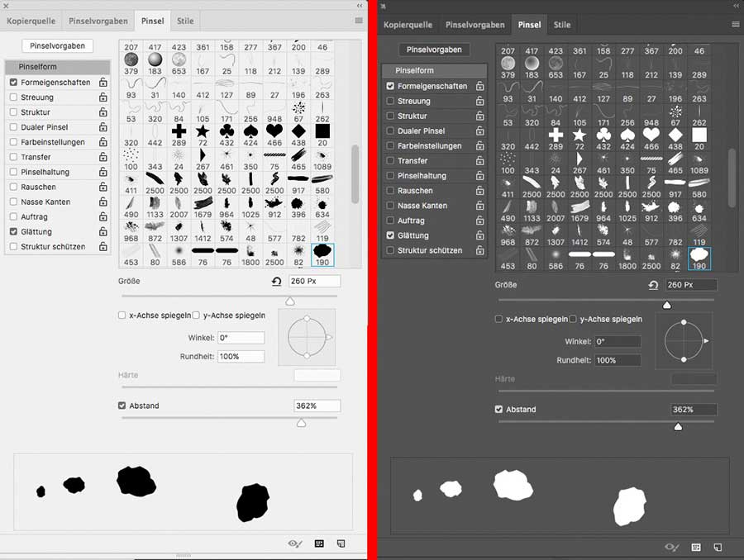Image resolution: width=744 pixels, height=560 pixels.
Task: Click lock icon beside Streuung in light panel
Action: (x=103, y=97)
